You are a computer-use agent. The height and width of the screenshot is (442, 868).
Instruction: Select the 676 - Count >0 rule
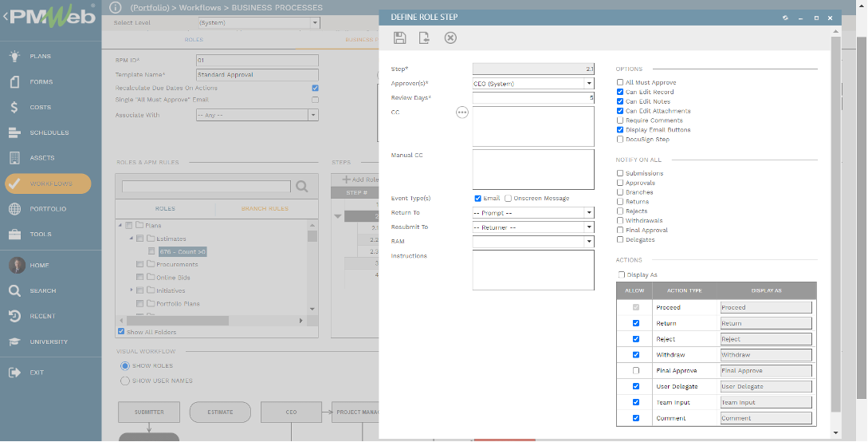tap(183, 252)
